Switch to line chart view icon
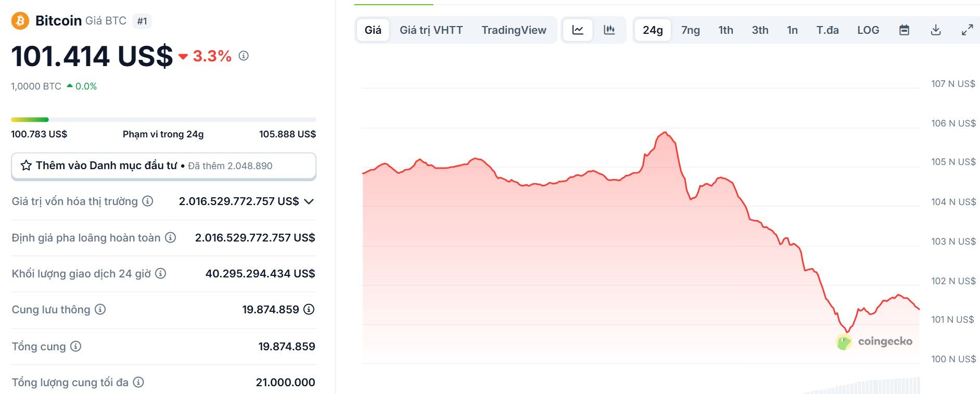This screenshot has height=394, width=980. (x=578, y=30)
